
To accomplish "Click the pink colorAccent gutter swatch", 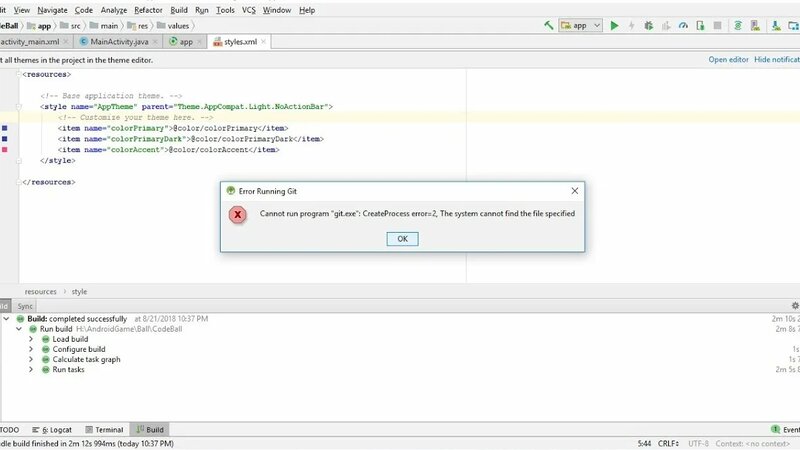I will [x=5, y=149].
